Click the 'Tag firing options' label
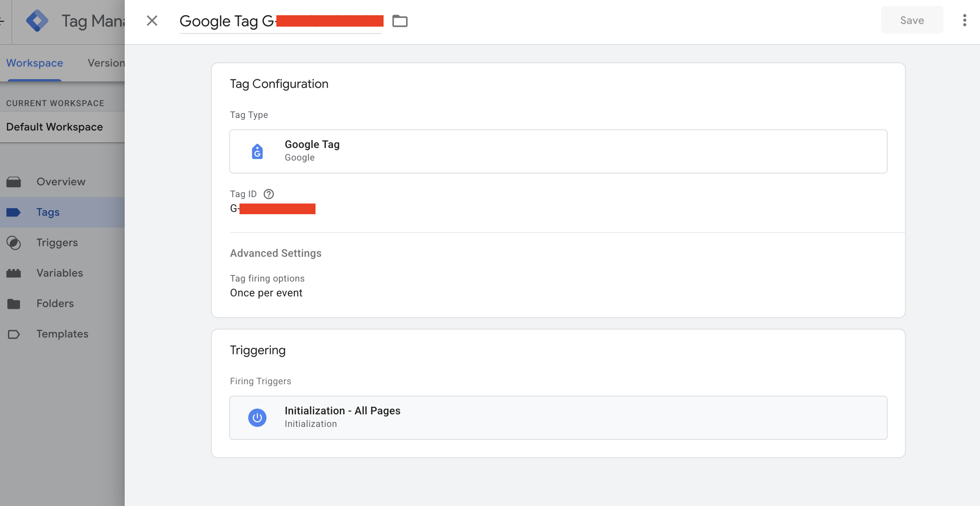The image size is (980, 506). [x=267, y=278]
